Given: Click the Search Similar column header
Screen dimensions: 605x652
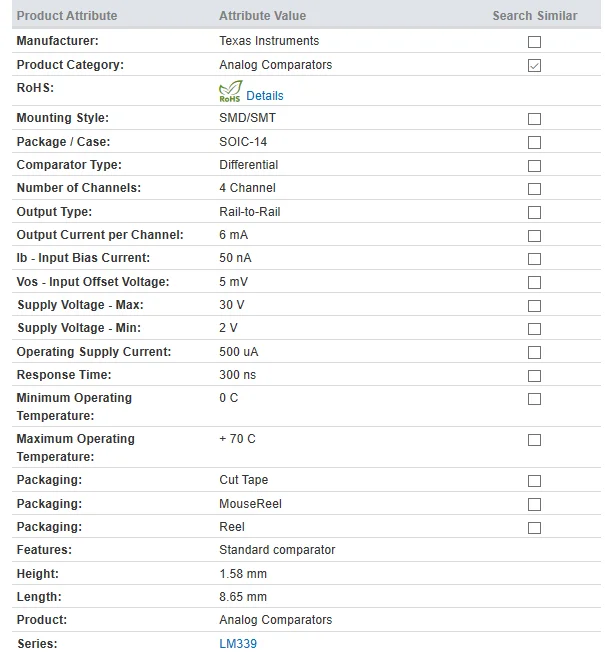Looking at the screenshot, I should tap(535, 16).
